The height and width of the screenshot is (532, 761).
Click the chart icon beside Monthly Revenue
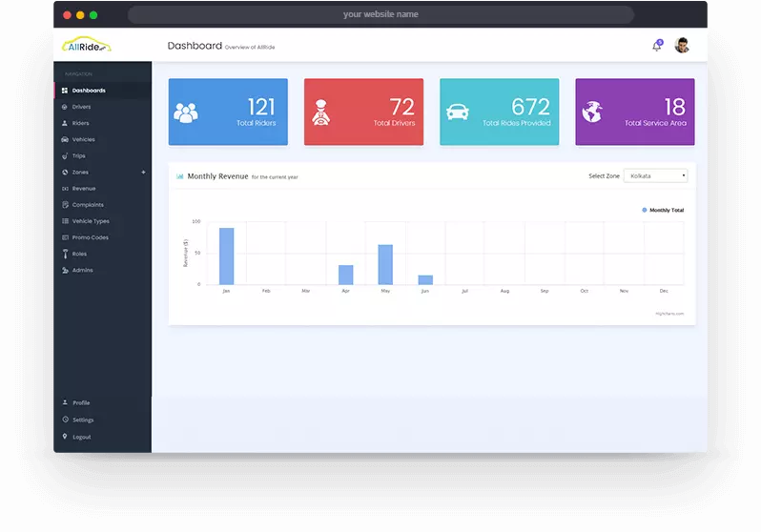click(x=179, y=176)
